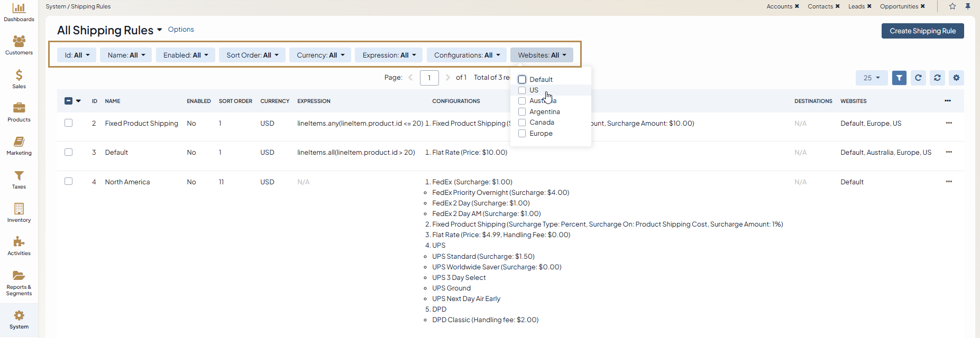This screenshot has height=338, width=980.
Task: Open the Products briefcase icon
Action: coord(19,108)
